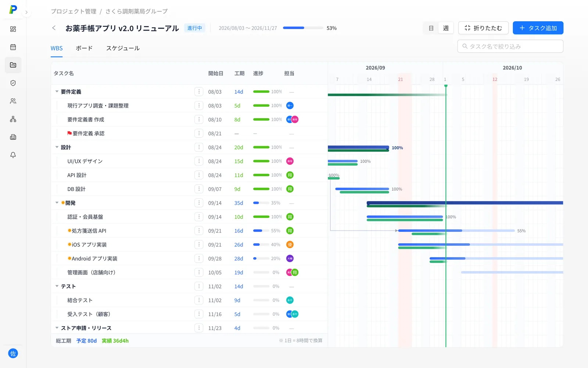Screen dimensions: 588x368
Task: Collapse the ストア申請・リリース group
Action: coord(57,328)
